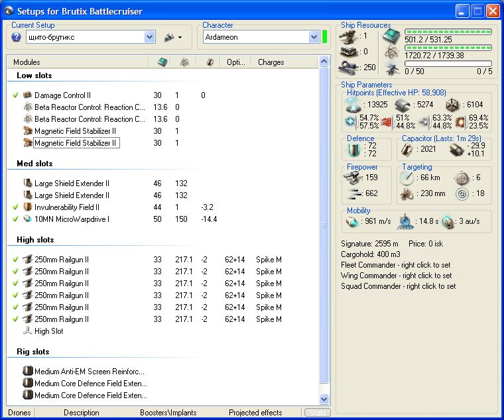This screenshot has width=504, height=420.
Task: Click the hull structure icon near 6104
Action: click(453, 105)
